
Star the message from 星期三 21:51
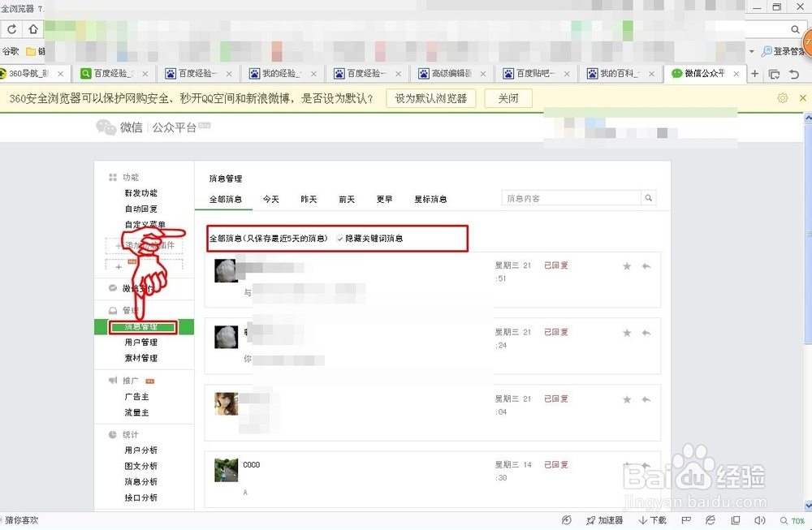click(x=627, y=266)
